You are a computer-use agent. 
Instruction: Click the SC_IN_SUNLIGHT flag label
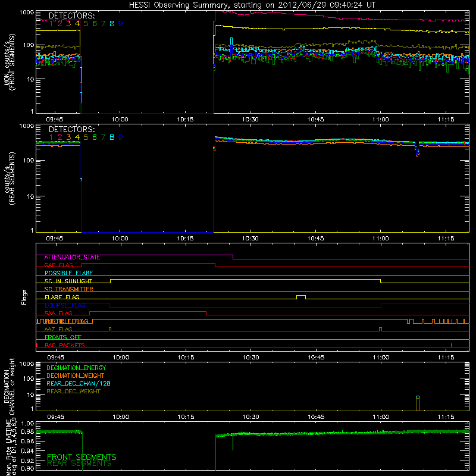(68, 281)
